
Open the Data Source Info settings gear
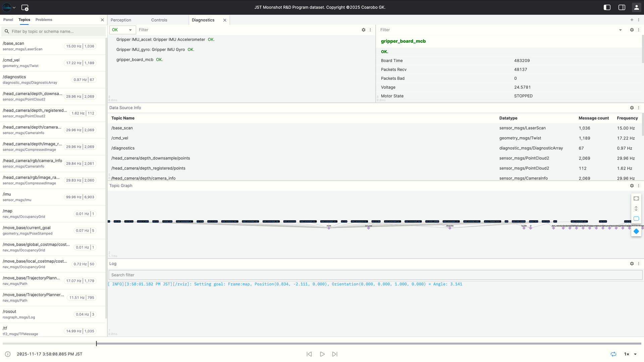click(x=632, y=108)
